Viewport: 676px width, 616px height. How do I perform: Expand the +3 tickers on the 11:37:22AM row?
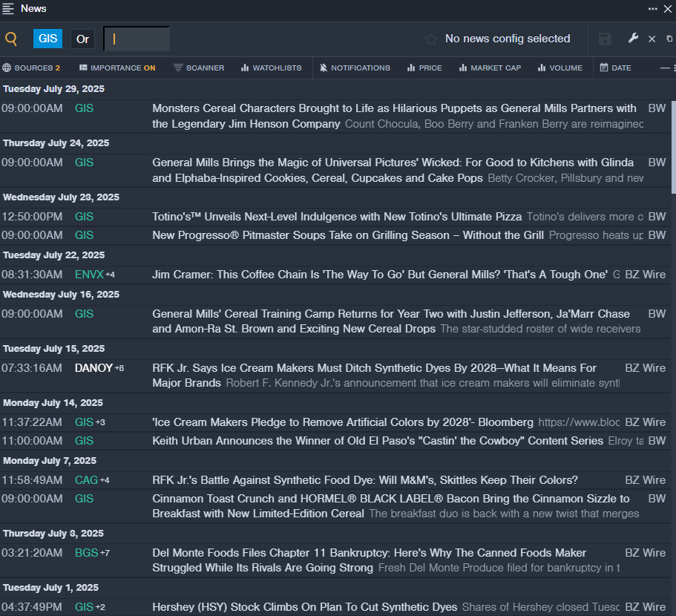point(100,422)
